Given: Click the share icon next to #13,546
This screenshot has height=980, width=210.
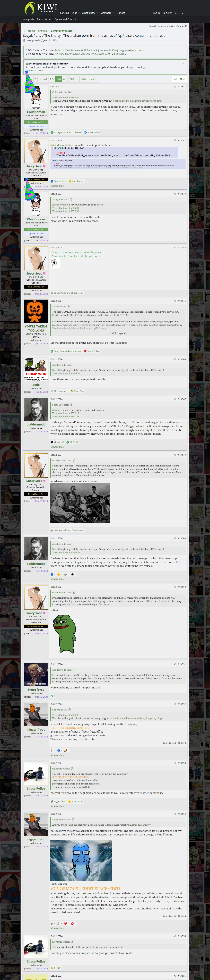Looking at the screenshot, I should pos(175,359).
